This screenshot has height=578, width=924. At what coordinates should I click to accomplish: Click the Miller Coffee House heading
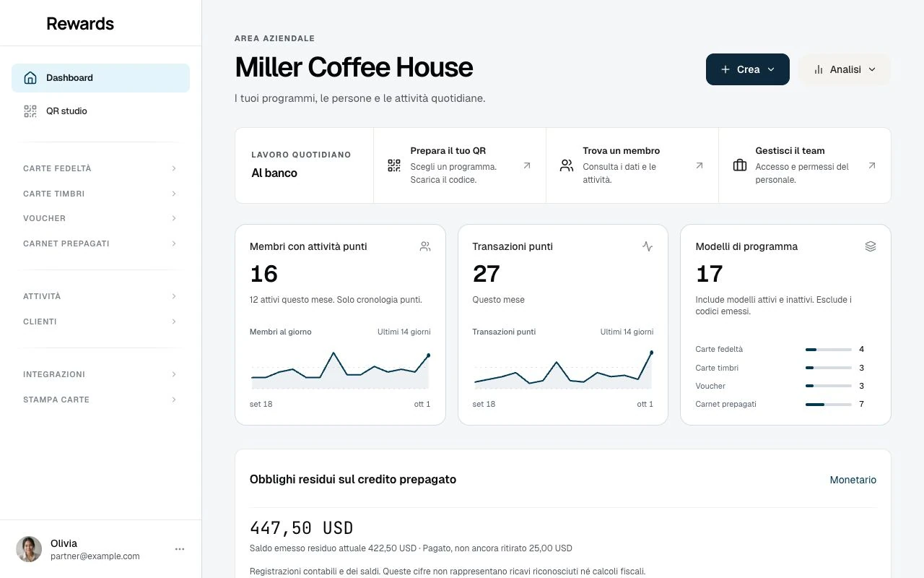[x=354, y=67]
